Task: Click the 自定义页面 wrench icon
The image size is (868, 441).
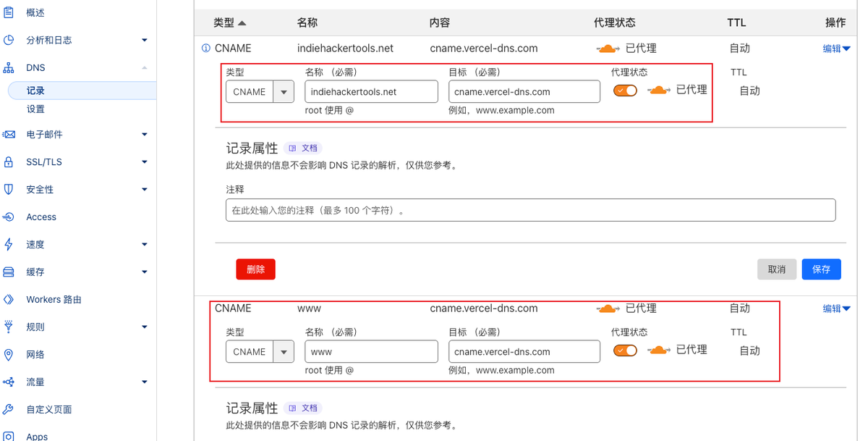Action: pos(9,409)
